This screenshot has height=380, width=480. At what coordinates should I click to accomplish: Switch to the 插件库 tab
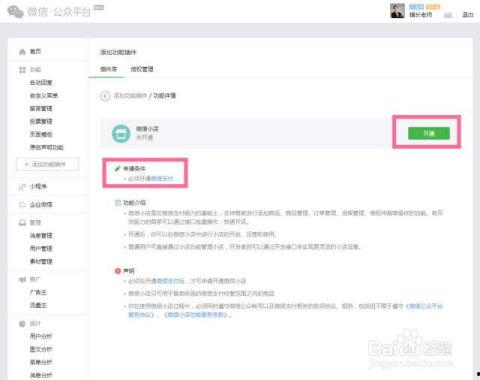pos(108,69)
